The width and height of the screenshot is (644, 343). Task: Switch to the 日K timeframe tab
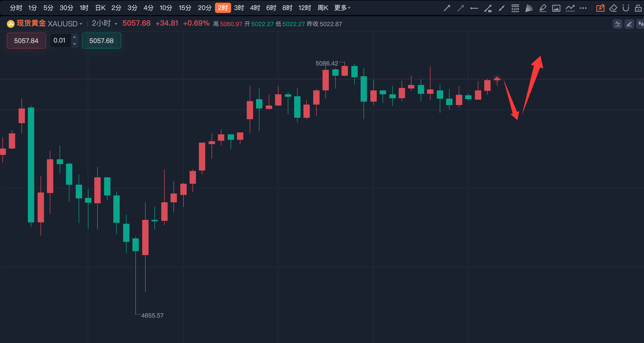(x=100, y=8)
